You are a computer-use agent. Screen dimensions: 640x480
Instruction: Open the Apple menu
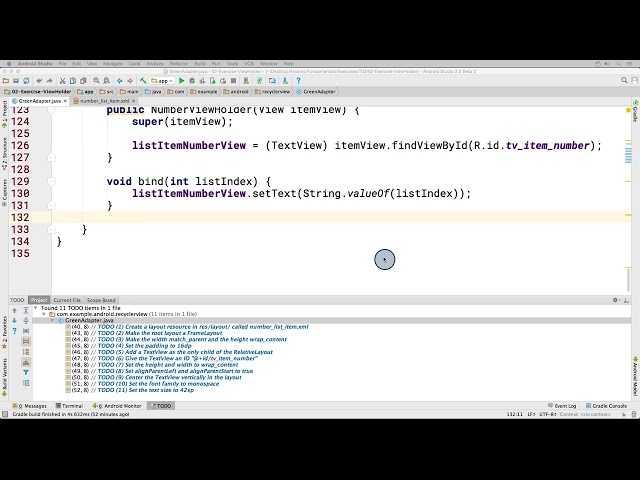[9, 64]
